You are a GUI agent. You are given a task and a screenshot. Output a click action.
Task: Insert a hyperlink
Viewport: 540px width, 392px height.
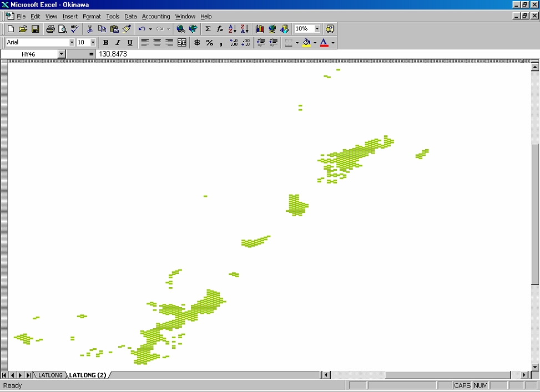pyautogui.click(x=180, y=29)
